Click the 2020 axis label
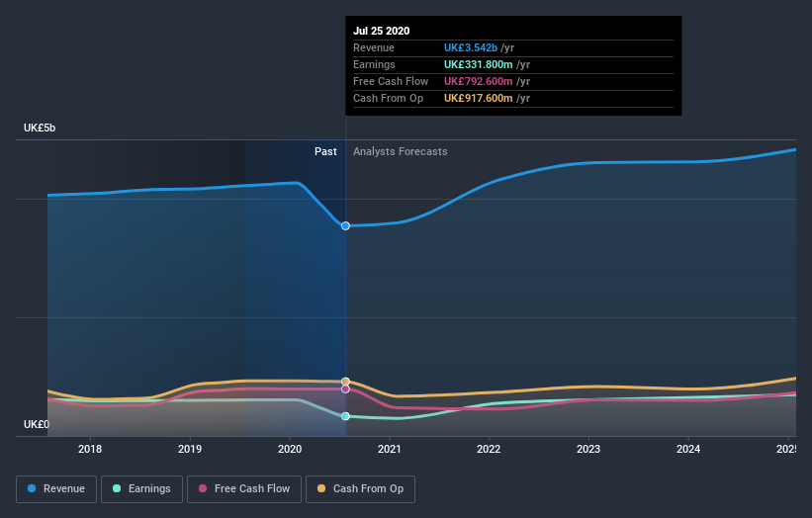The image size is (812, 518). click(x=290, y=449)
